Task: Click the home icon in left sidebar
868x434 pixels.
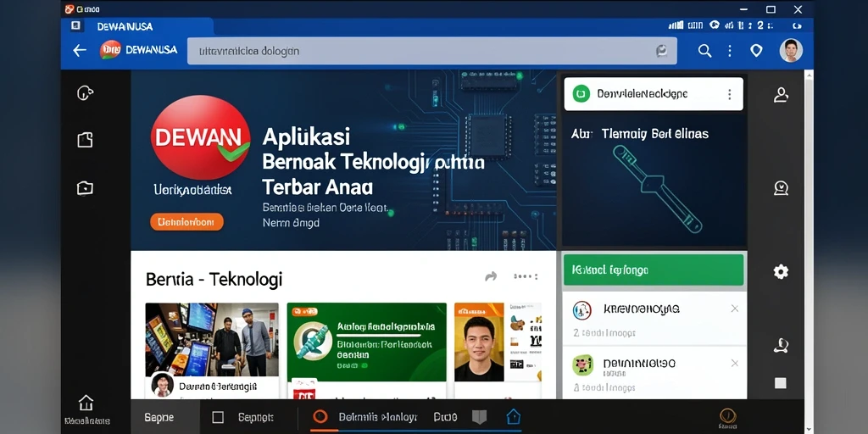Action: click(86, 403)
